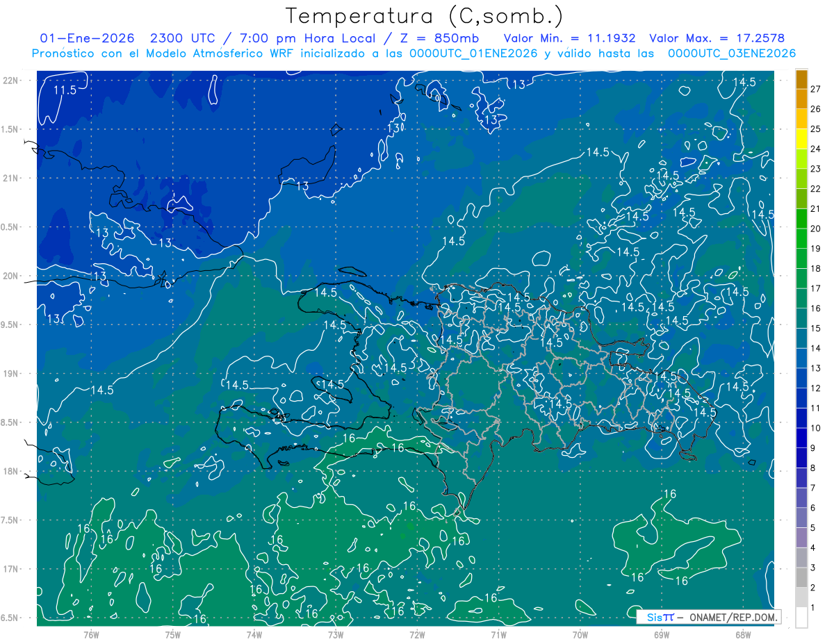Click the teal colorbar swatch between 15 and 16
834x644 pixels.
tap(801, 319)
